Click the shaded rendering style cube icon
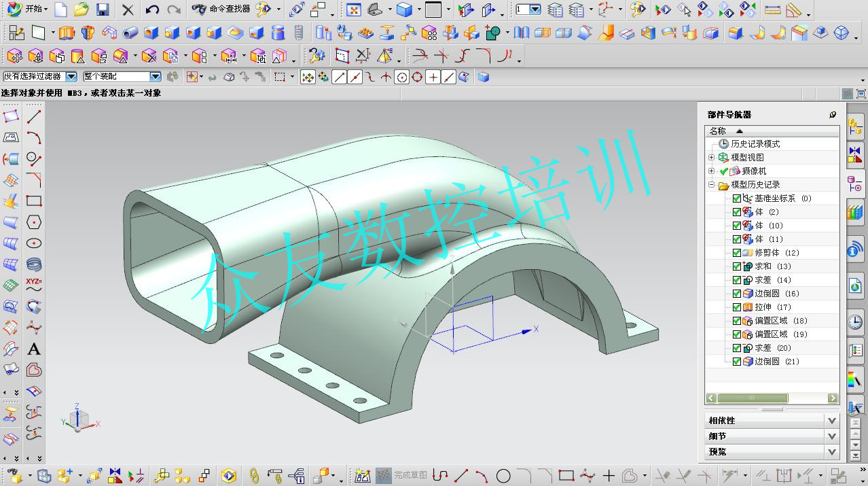Viewport: 868px width, 486px height. 405,10
